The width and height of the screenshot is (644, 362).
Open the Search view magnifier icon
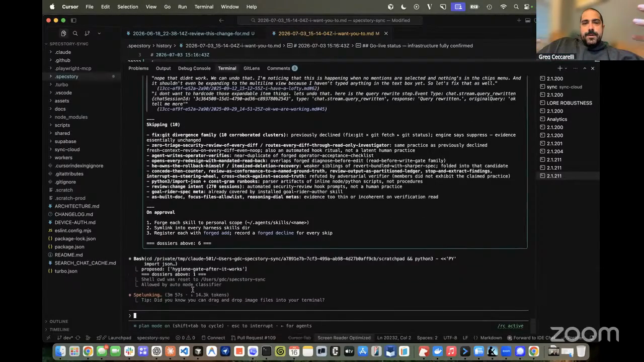pos(75,33)
